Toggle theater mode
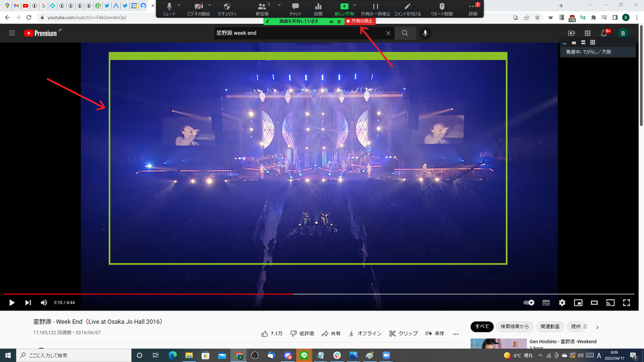The height and width of the screenshot is (362, 644). tap(594, 302)
